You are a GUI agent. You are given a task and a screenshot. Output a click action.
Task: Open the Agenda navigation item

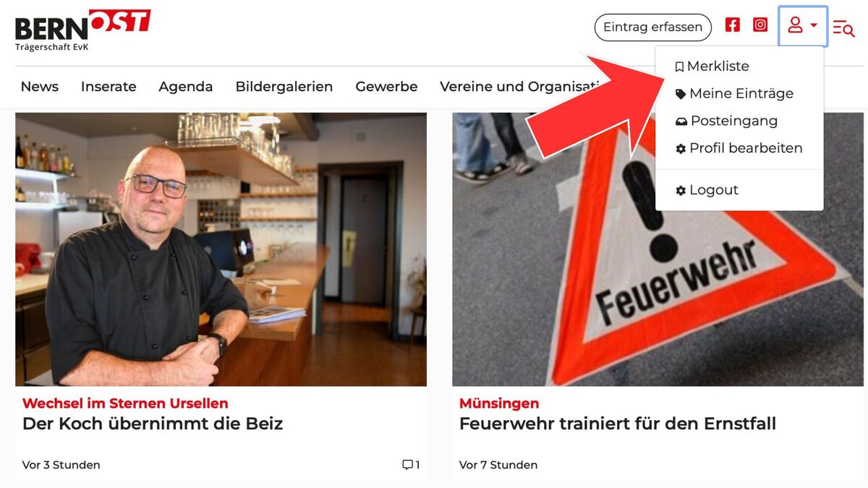[x=186, y=87]
